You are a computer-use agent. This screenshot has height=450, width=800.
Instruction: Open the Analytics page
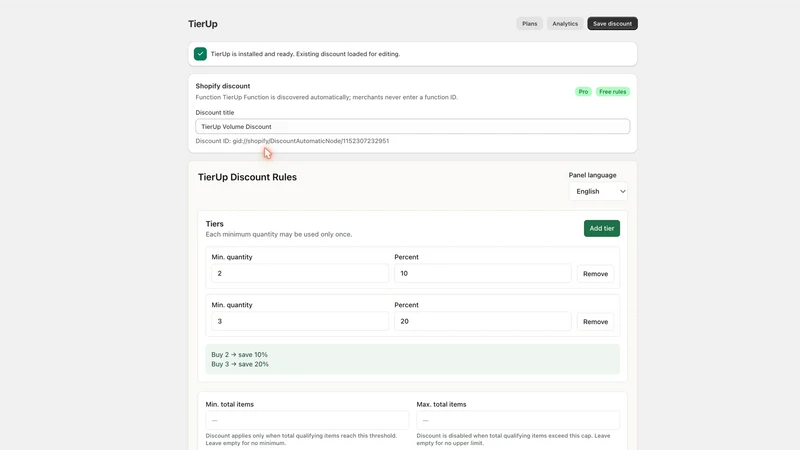coord(565,23)
